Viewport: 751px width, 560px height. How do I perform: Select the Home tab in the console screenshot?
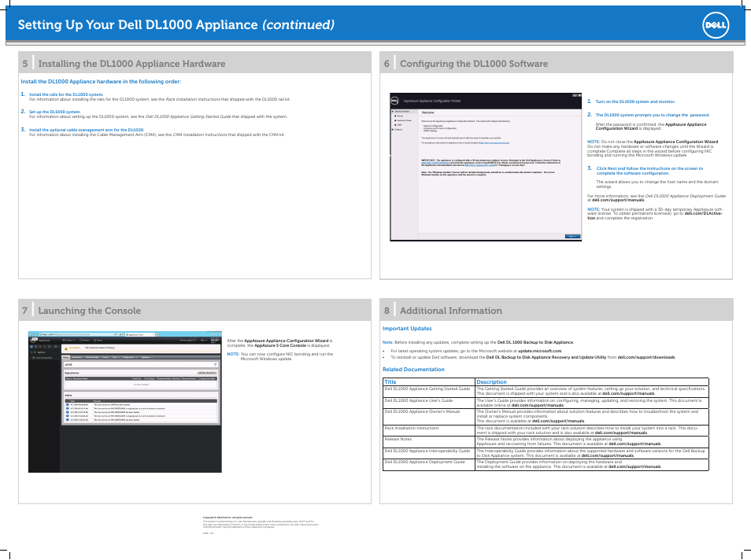point(66,357)
